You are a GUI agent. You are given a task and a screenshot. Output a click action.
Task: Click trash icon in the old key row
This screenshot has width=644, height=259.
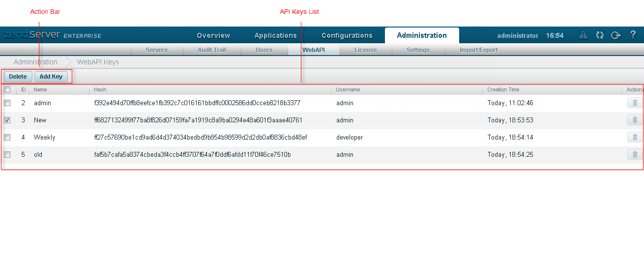pos(635,155)
